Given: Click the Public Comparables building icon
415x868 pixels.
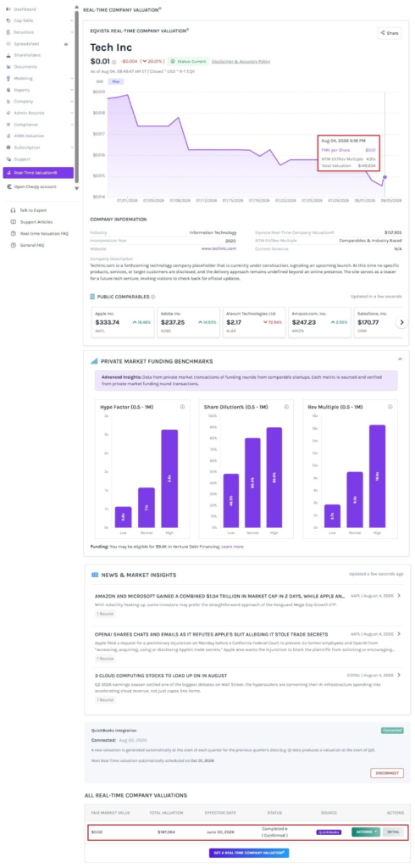Looking at the screenshot, I should [x=93, y=297].
